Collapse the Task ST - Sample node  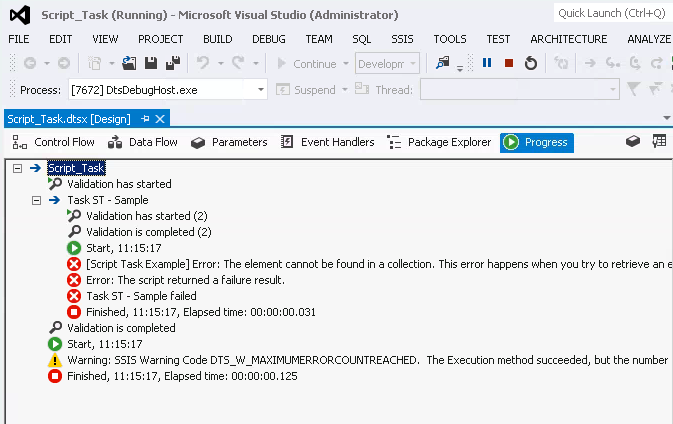[x=37, y=200]
